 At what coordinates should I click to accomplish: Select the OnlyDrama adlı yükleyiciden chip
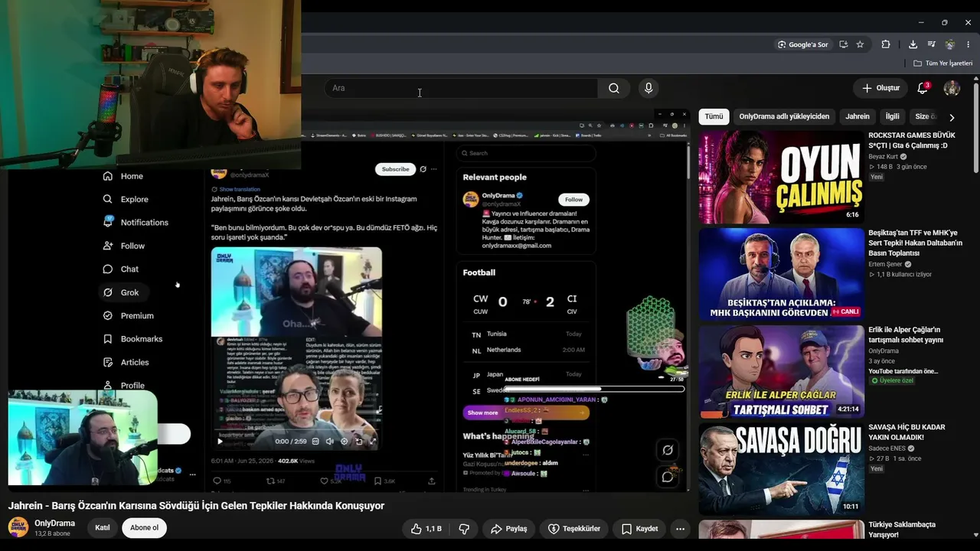pyautogui.click(x=784, y=116)
